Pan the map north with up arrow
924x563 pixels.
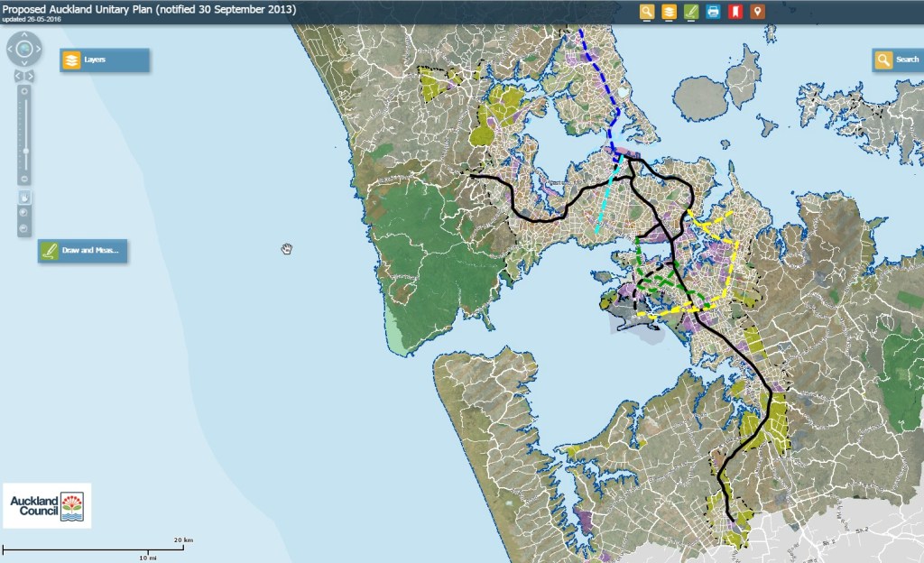25,35
